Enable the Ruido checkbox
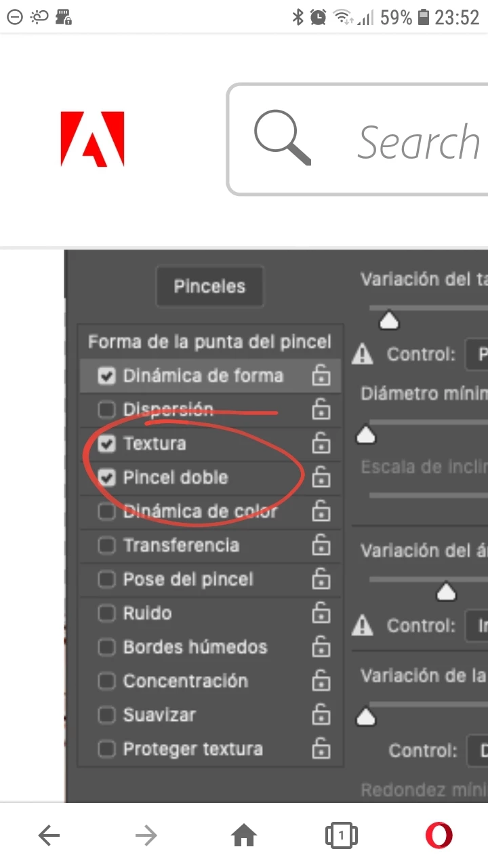Viewport: 488px width, 868px height. pyautogui.click(x=106, y=613)
